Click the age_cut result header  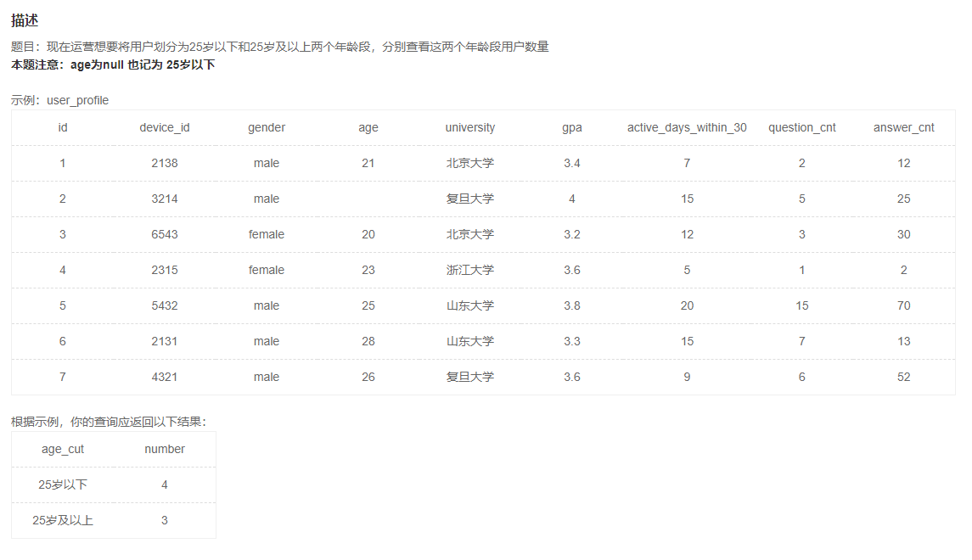click(x=63, y=449)
